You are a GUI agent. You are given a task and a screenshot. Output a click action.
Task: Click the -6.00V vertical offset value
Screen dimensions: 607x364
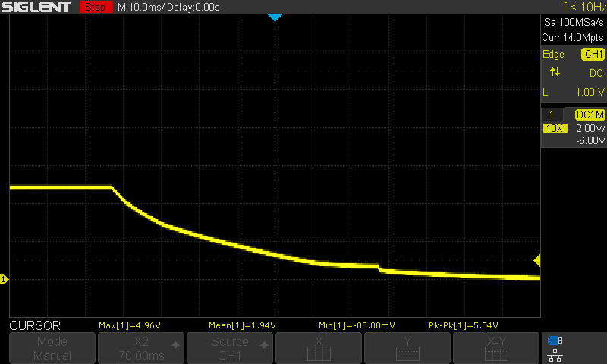coord(590,140)
